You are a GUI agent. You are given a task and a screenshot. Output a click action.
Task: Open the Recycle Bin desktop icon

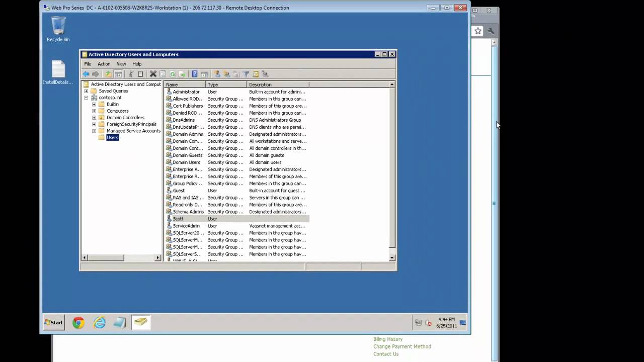(x=58, y=29)
